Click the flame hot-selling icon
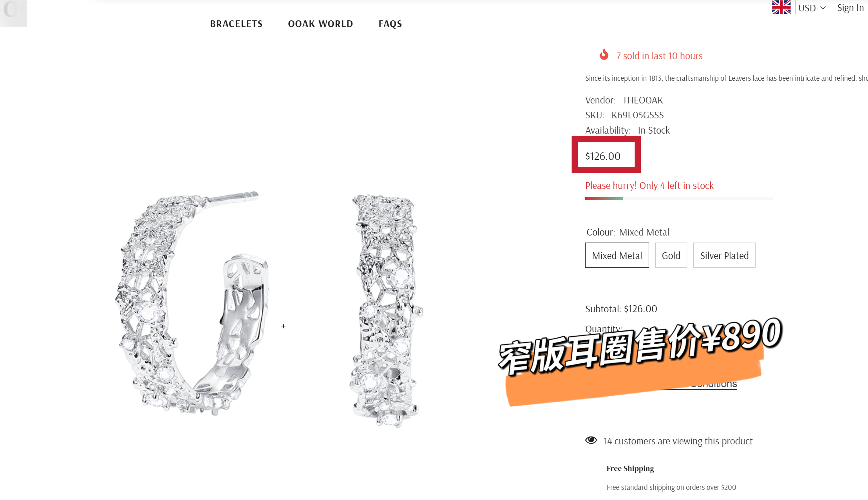Image resolution: width=868 pixels, height=500 pixels. pos(604,54)
